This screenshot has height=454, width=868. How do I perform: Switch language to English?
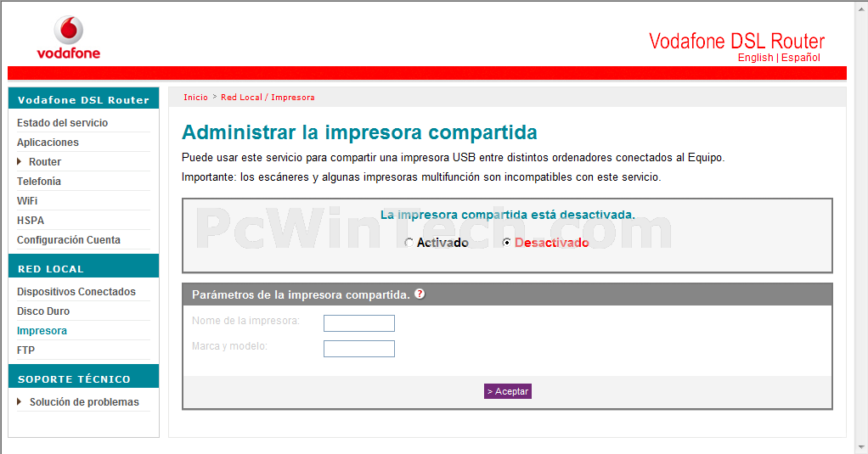(x=755, y=58)
